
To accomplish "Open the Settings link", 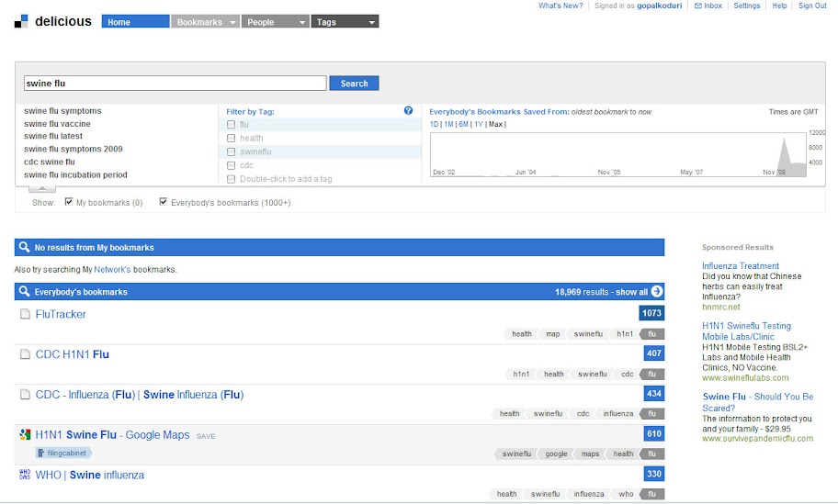I will 747,6.
